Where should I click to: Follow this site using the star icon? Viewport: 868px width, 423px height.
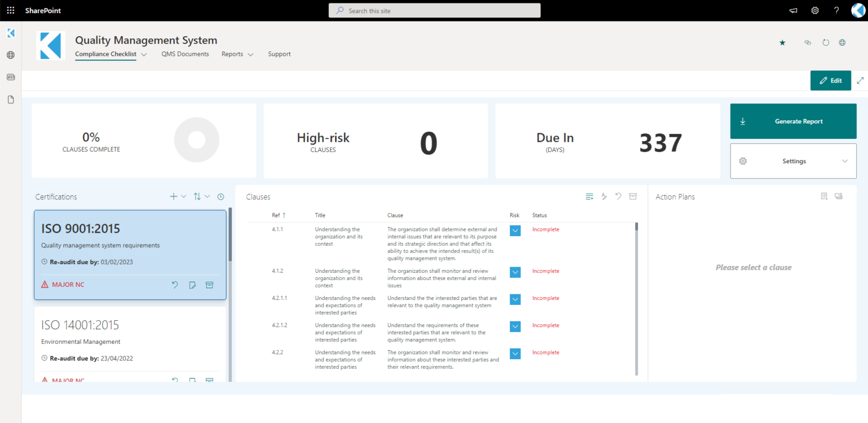coord(782,42)
